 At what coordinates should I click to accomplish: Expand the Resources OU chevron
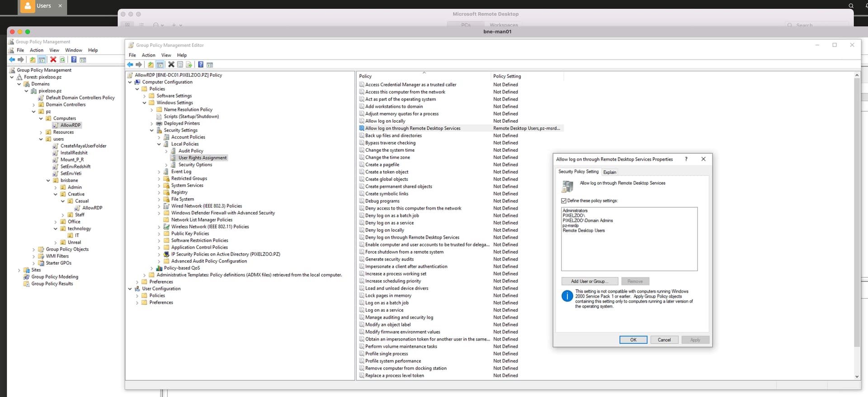pyautogui.click(x=41, y=132)
